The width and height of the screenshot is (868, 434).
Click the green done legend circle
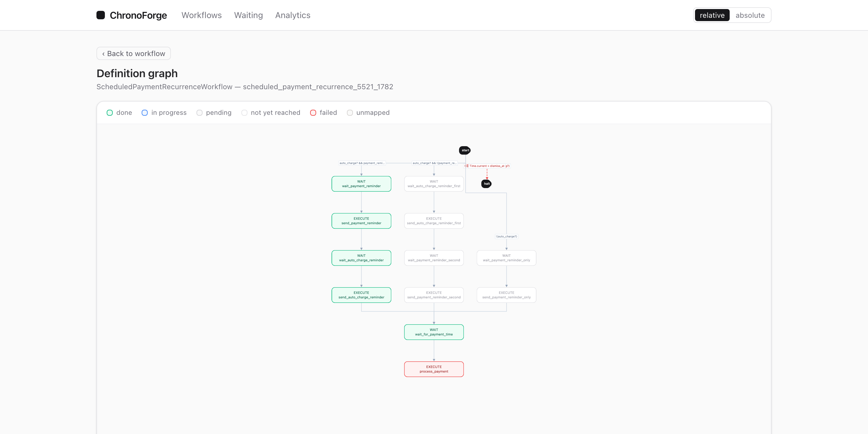(x=109, y=112)
